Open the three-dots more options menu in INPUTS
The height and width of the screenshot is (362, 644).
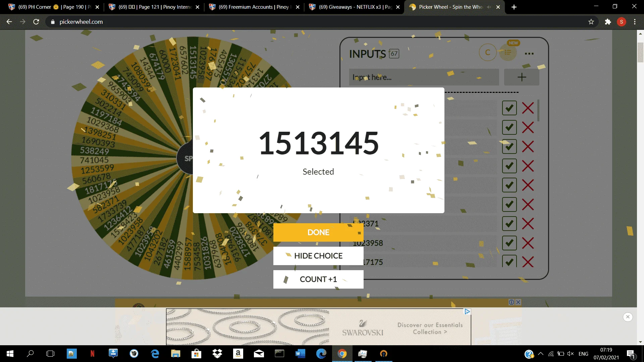(x=529, y=54)
